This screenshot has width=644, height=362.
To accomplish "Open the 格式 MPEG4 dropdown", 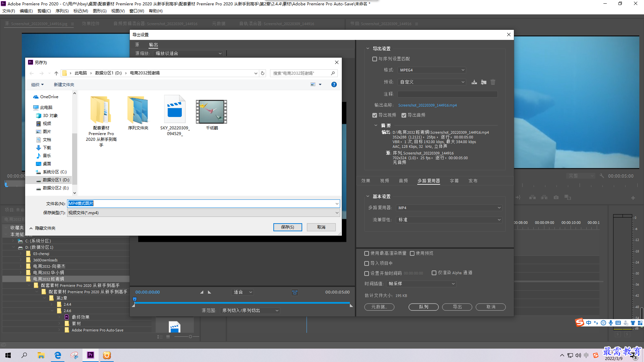I will pyautogui.click(x=432, y=70).
